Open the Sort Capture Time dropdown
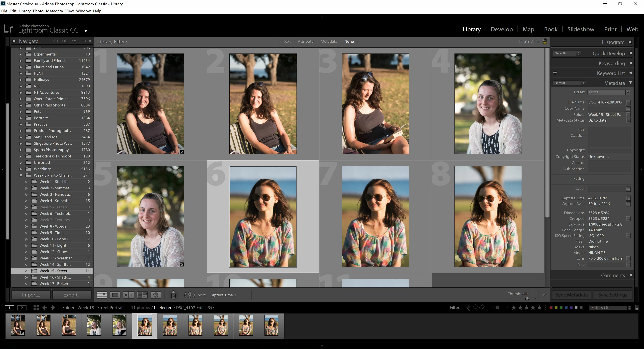The image size is (644, 349). tap(223, 295)
